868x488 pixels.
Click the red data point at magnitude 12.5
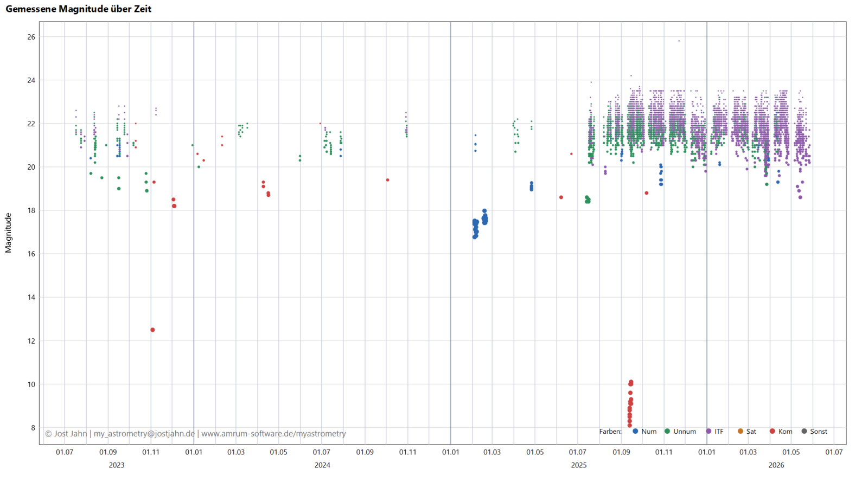point(152,330)
